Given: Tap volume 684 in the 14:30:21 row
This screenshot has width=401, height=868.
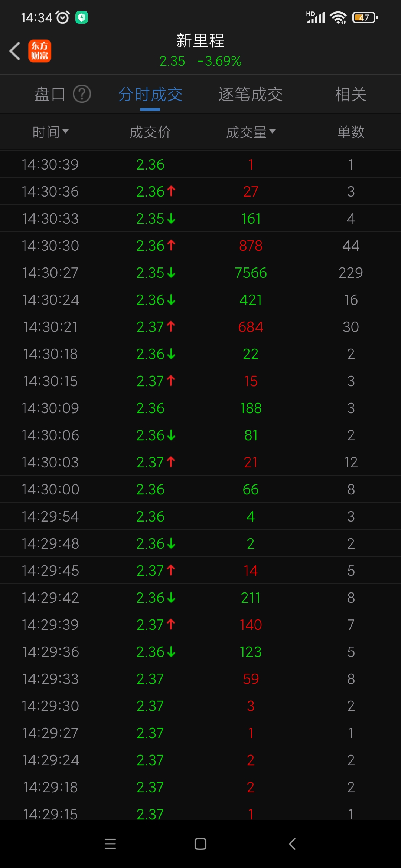Looking at the screenshot, I should coord(251,327).
